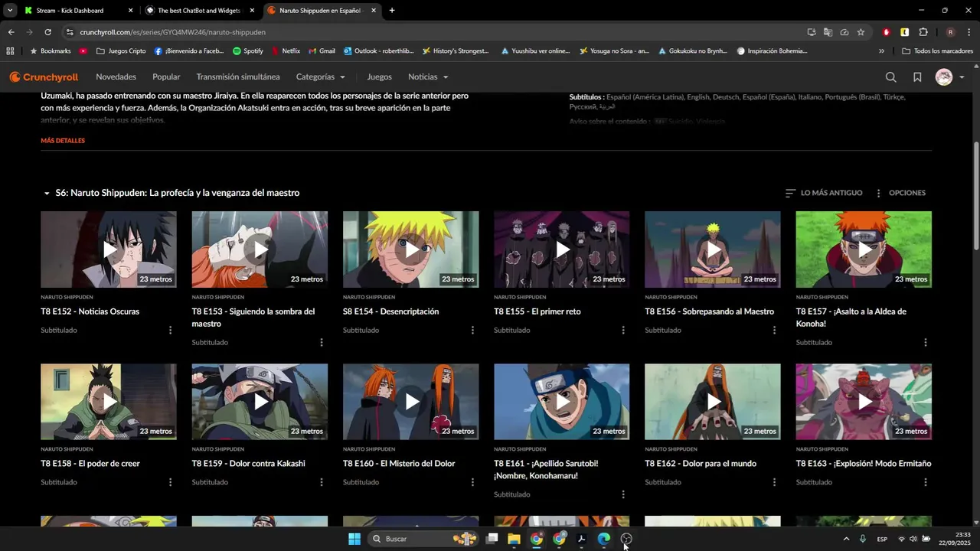The height and width of the screenshot is (551, 980).
Task: Open the Popular menu item
Action: (166, 77)
